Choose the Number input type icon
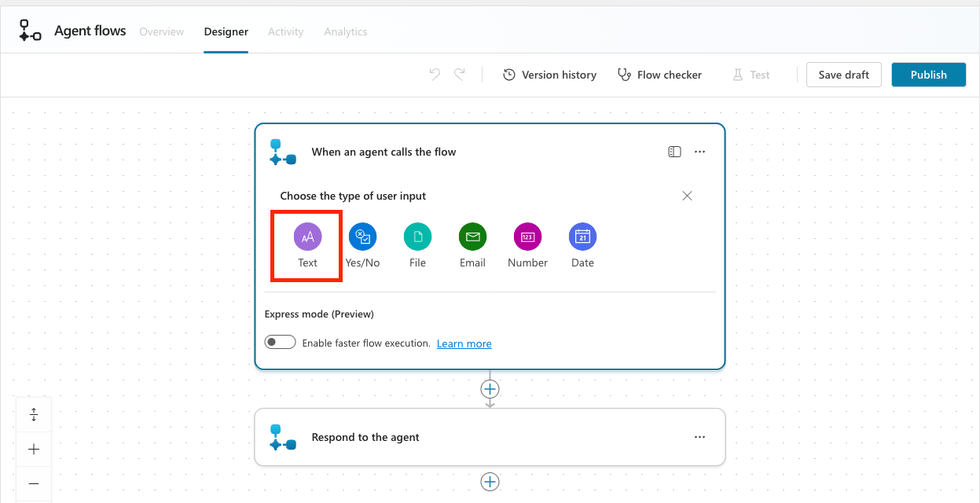The height and width of the screenshot is (503, 980). [527, 237]
